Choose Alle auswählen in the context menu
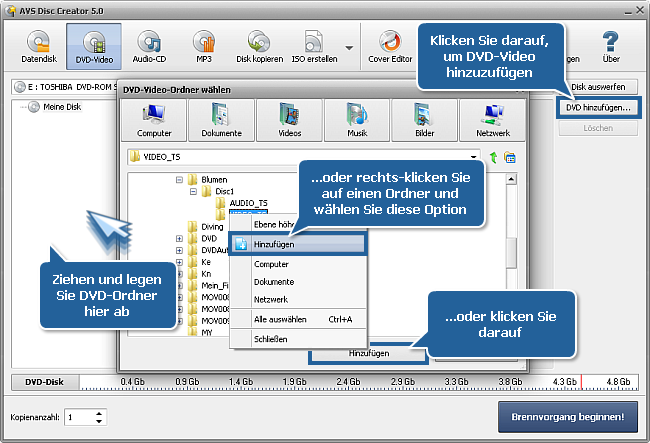Screen dimensions: 650x443 [297, 320]
